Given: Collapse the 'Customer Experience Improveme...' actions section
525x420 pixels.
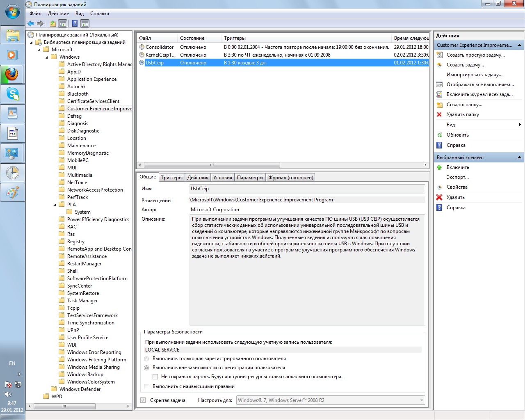Looking at the screenshot, I should pyautogui.click(x=519, y=45).
